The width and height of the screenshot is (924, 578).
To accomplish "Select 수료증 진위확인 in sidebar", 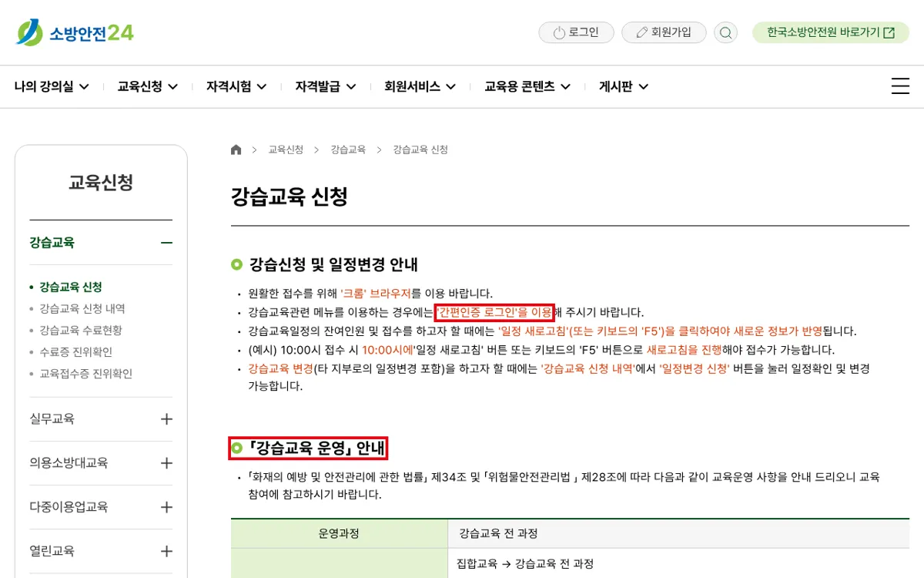I will pos(75,351).
